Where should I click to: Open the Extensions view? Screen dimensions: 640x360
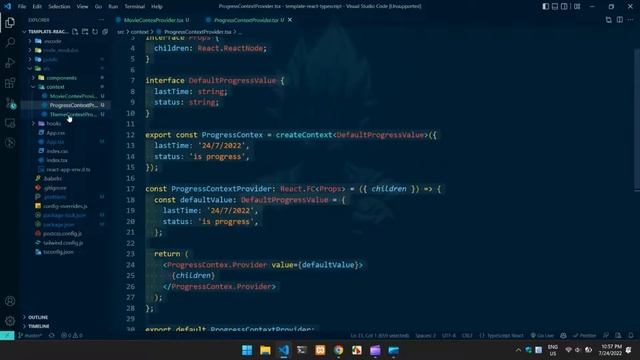click(10, 83)
